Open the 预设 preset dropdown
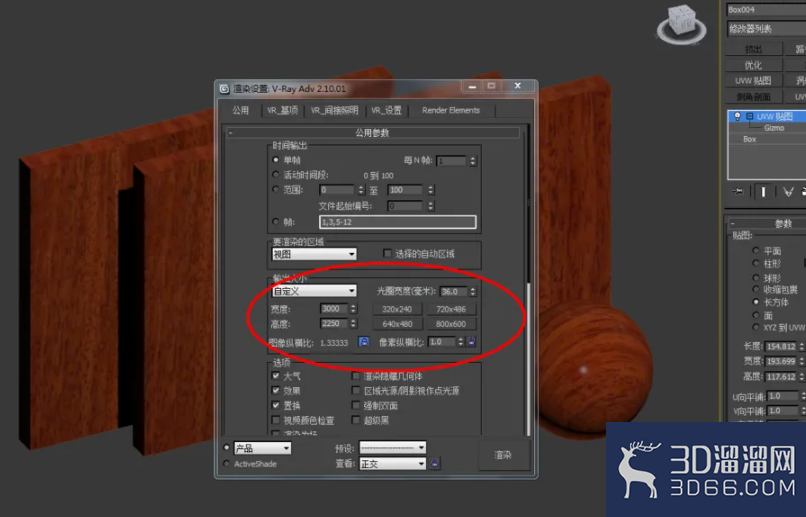806x517 pixels. point(393,448)
